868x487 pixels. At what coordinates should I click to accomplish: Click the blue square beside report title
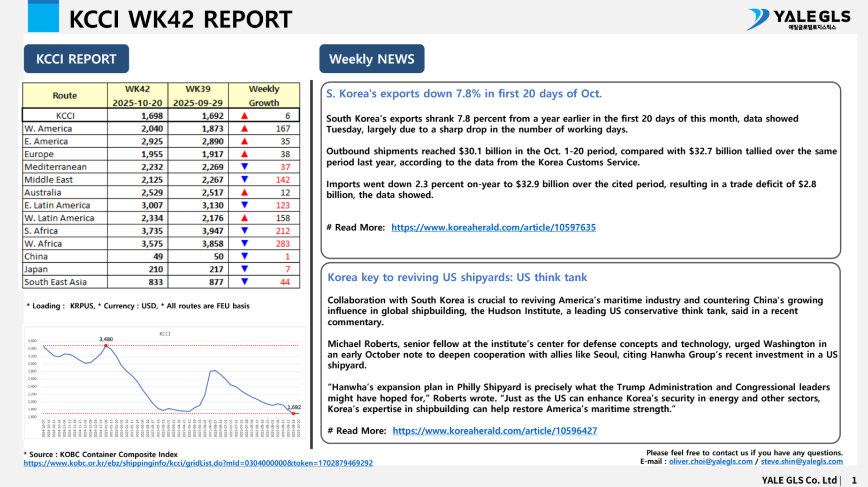43,17
